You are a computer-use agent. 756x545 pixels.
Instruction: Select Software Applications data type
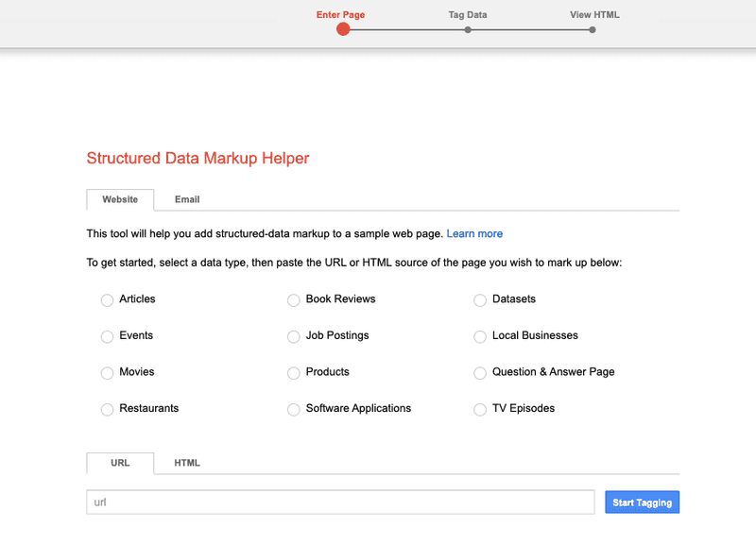tap(294, 409)
